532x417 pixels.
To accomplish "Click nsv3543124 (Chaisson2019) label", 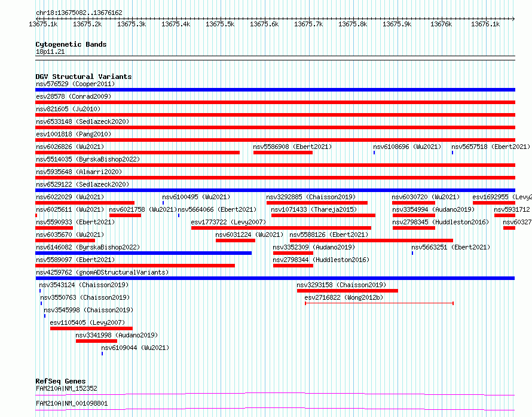I will pyautogui.click(x=84, y=285).
